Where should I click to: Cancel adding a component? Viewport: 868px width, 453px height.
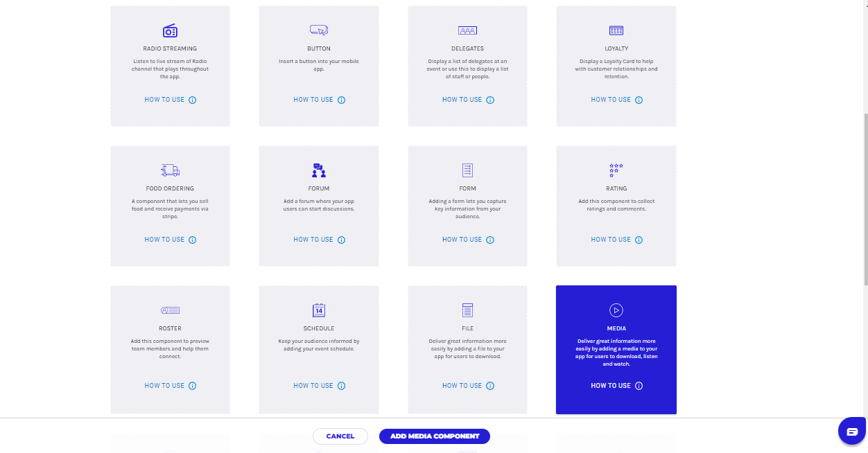pos(340,436)
